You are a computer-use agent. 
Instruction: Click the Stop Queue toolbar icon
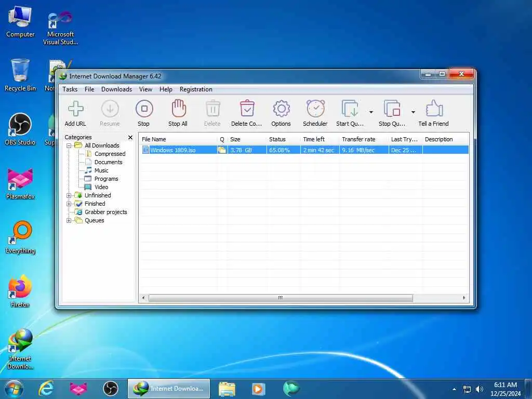point(392,109)
